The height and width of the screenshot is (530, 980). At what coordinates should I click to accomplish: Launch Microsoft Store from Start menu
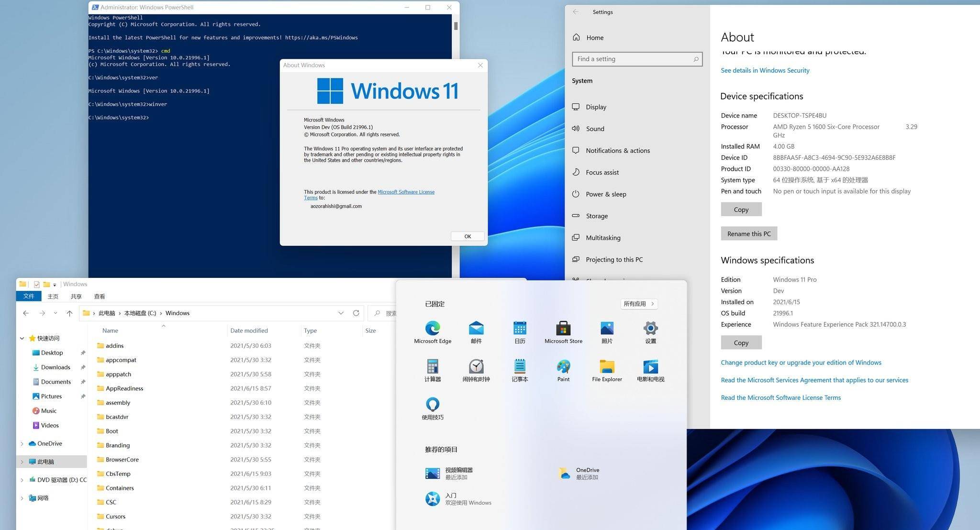pyautogui.click(x=563, y=329)
